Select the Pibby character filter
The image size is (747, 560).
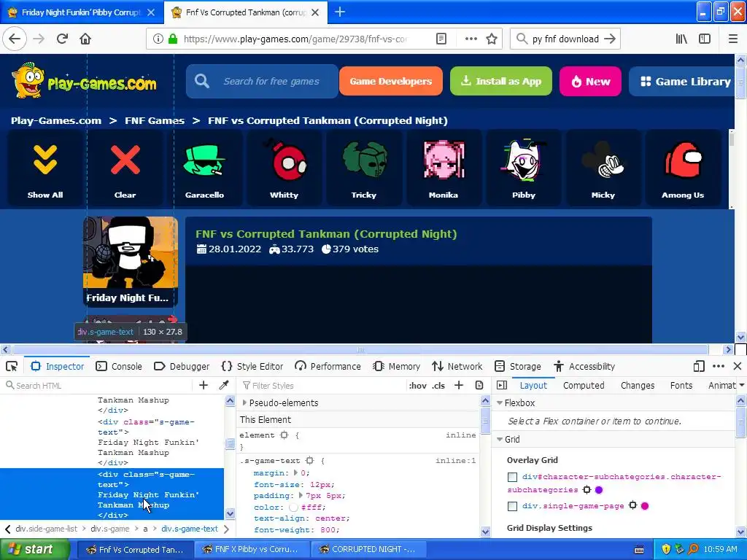pyautogui.click(x=524, y=168)
